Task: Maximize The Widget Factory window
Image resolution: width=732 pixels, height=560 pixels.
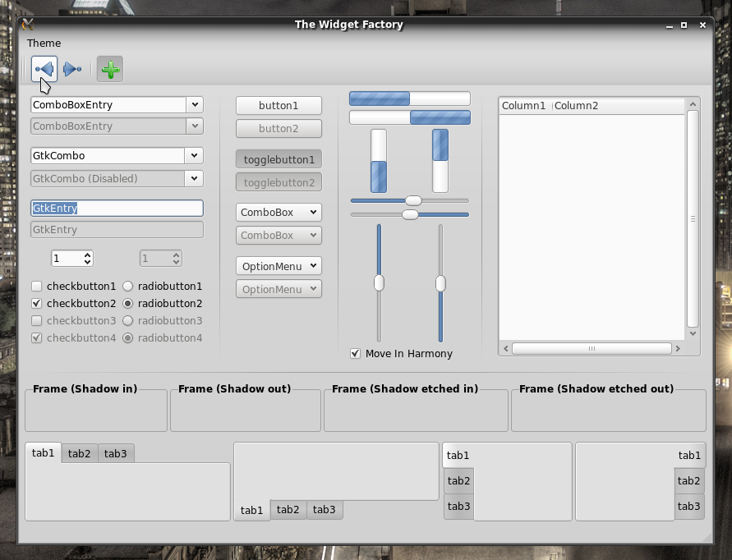Action: 684,25
